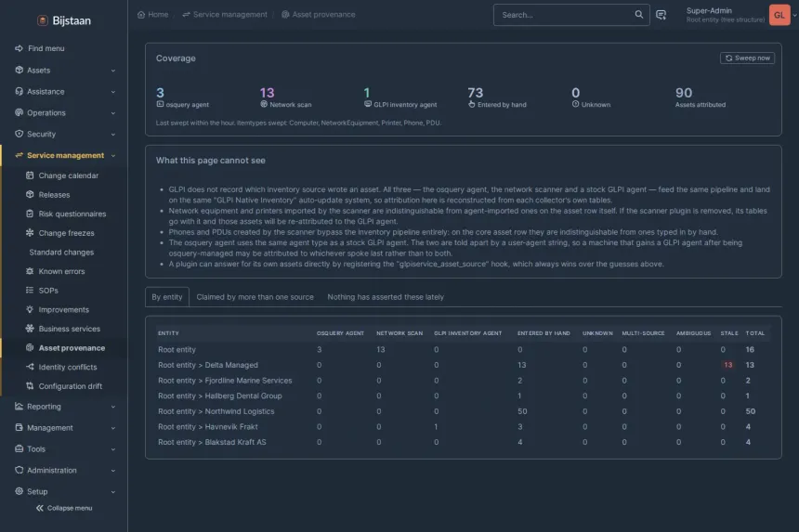This screenshot has width=799, height=532.
Task: Open Nothing has asserted these lately tab
Action: 386,297
